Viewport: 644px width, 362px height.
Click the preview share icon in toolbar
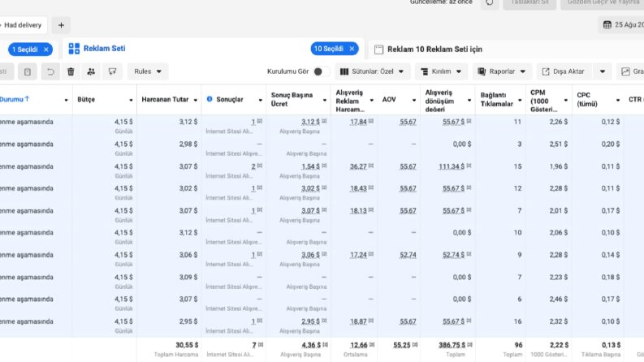click(x=112, y=71)
